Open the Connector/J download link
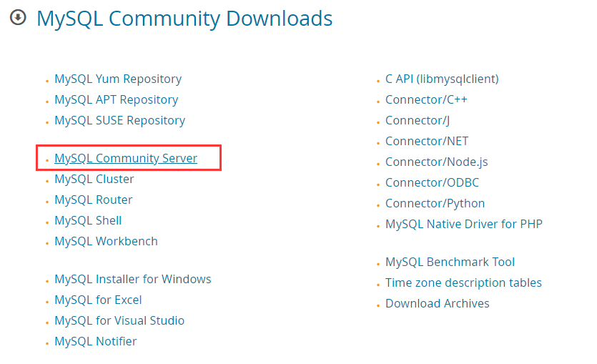 click(418, 120)
